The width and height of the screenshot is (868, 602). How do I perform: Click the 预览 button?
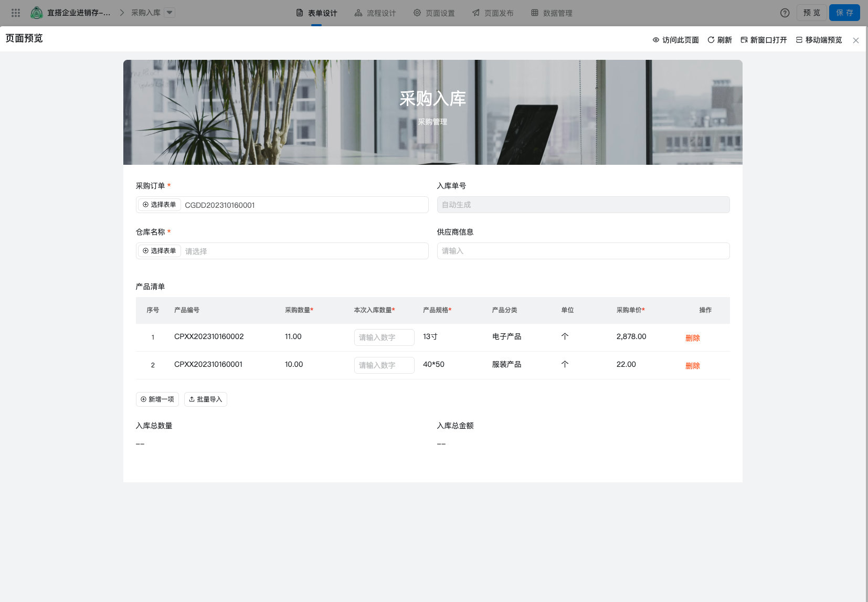click(811, 13)
